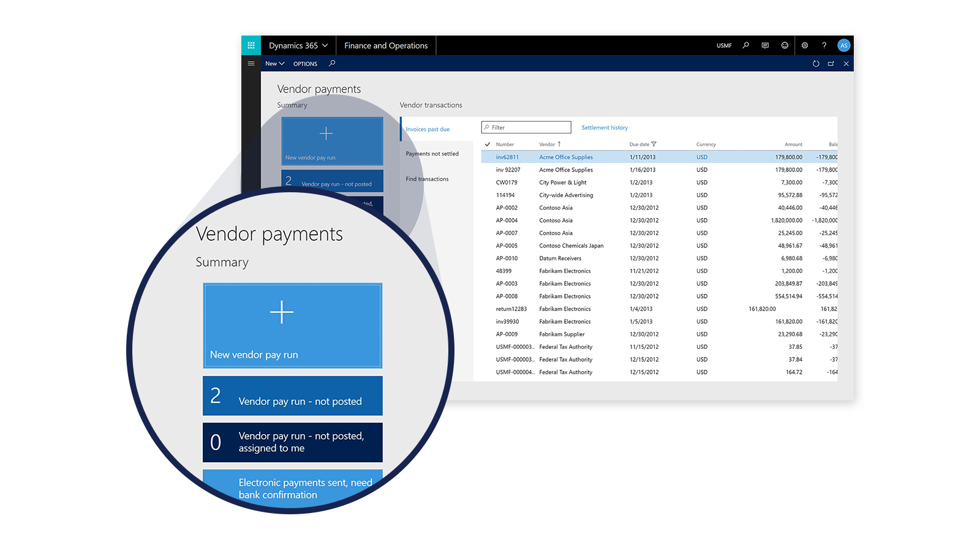The height and width of the screenshot is (551, 980).
Task: Open Vendor pay run assigned to me tile
Action: pos(293,442)
